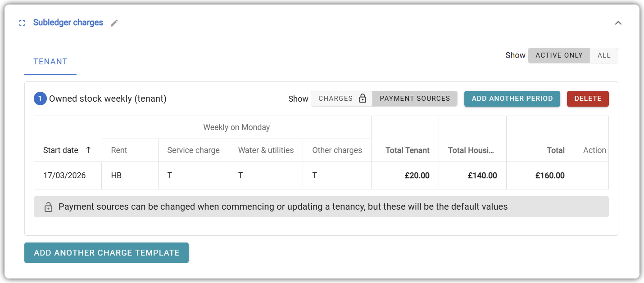644x283 pixels.
Task: Click the Service charge column header
Action: pyautogui.click(x=193, y=150)
